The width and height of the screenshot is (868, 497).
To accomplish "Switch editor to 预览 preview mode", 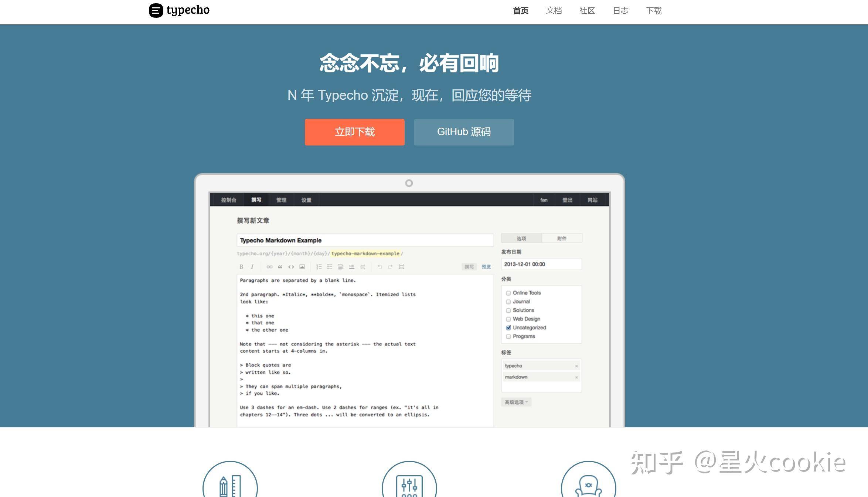I will pos(486,267).
